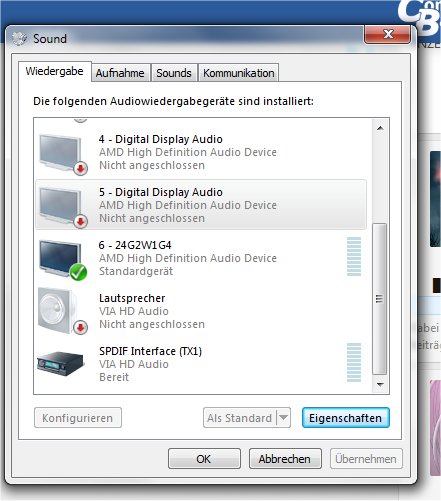Click the Sound dialog title bar icon

19,39
